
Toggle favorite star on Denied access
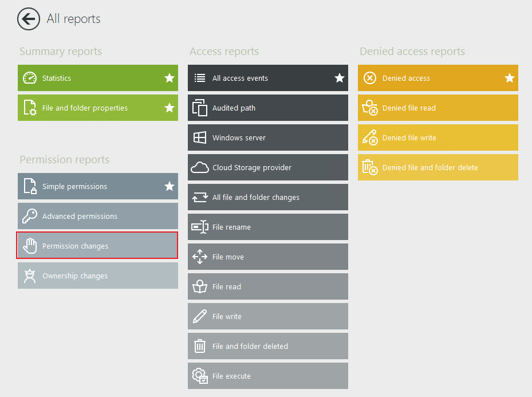click(510, 78)
